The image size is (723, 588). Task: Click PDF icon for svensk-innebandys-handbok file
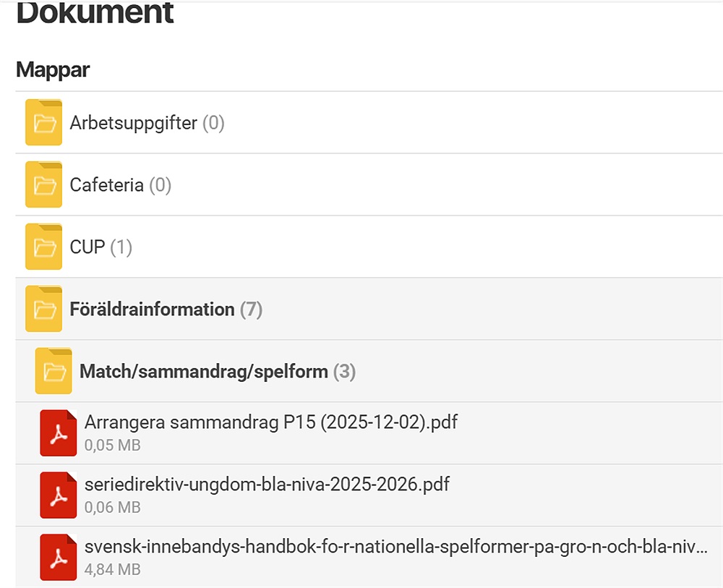(59, 558)
